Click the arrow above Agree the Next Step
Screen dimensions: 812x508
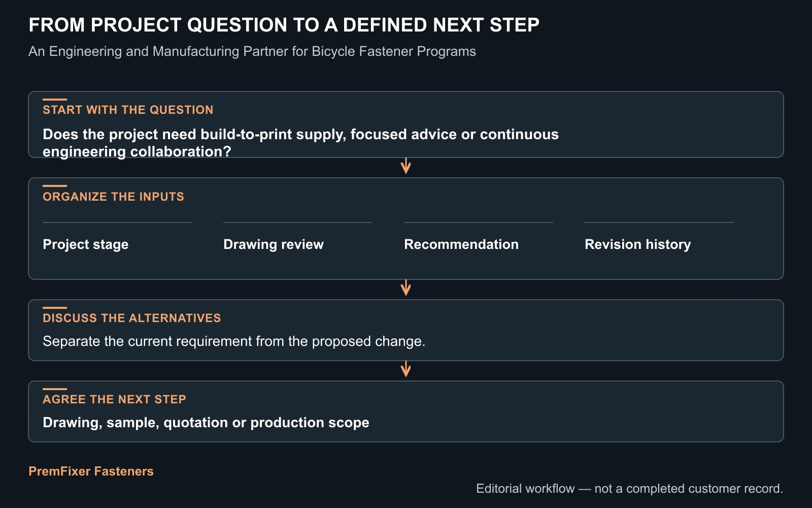[405, 369]
